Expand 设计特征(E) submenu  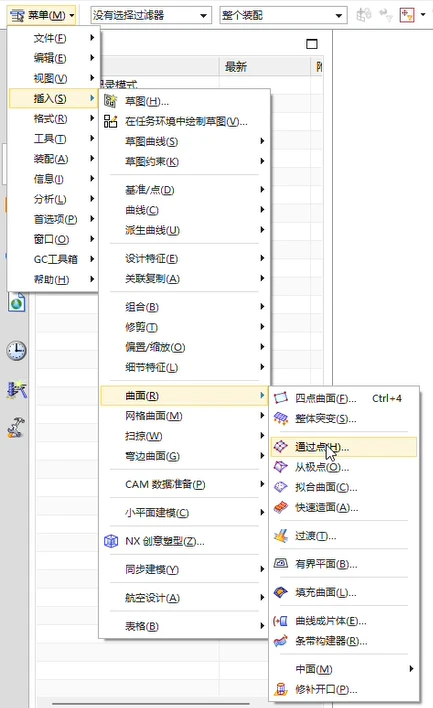pos(185,258)
